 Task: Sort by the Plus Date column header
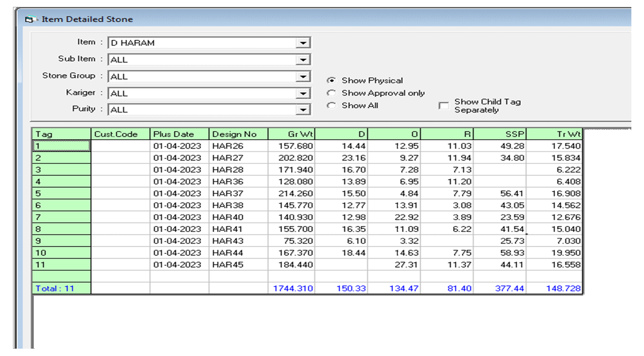pos(180,134)
